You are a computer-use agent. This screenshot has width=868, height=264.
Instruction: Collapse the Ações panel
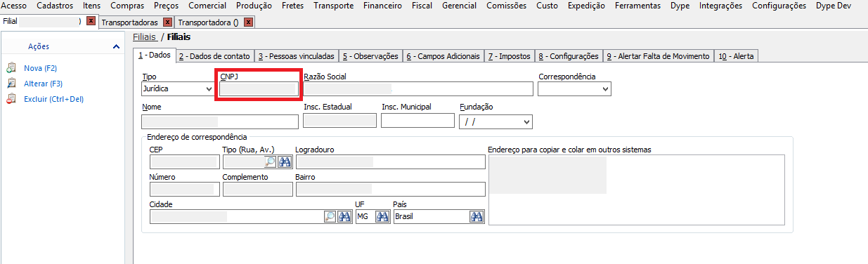[116, 46]
